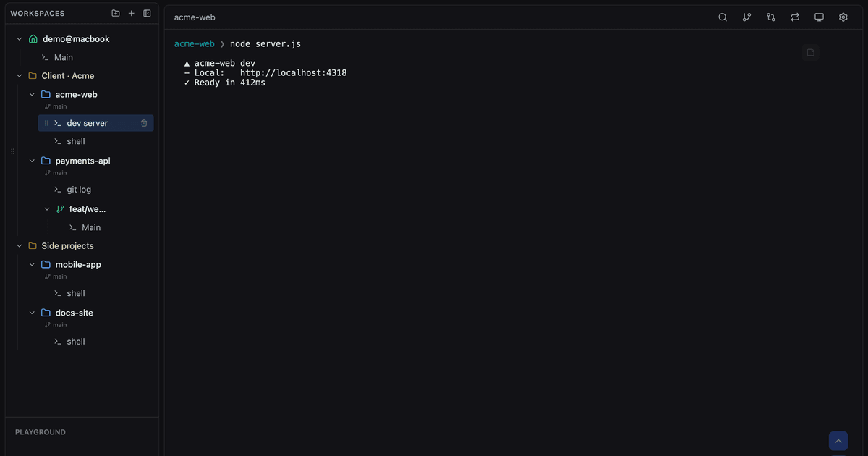Collapse the sidebar with the panel icon
The width and height of the screenshot is (868, 456).
tap(147, 13)
